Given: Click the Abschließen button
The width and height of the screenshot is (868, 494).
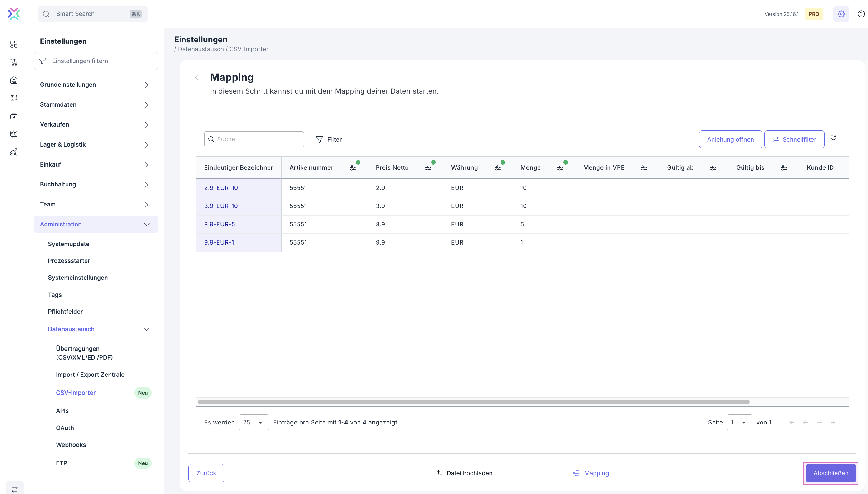Looking at the screenshot, I should [830, 473].
